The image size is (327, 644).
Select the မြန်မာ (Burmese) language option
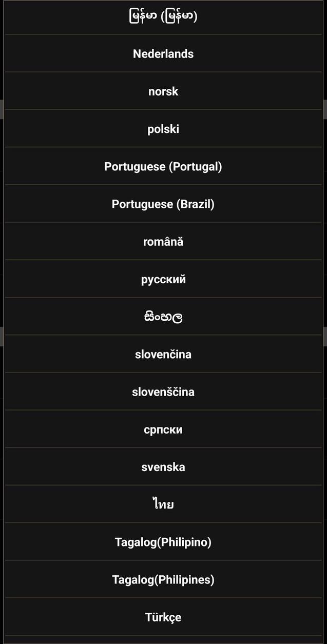tap(163, 16)
